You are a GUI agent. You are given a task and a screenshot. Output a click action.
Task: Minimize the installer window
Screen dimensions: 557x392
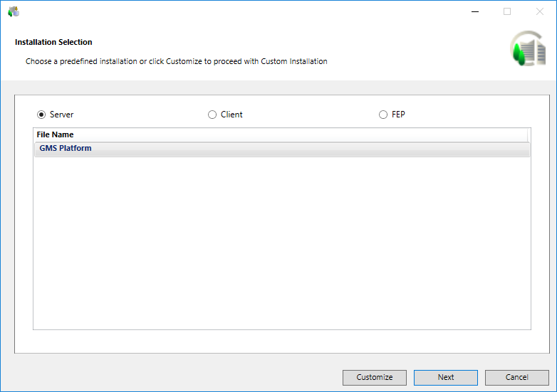[474, 11]
